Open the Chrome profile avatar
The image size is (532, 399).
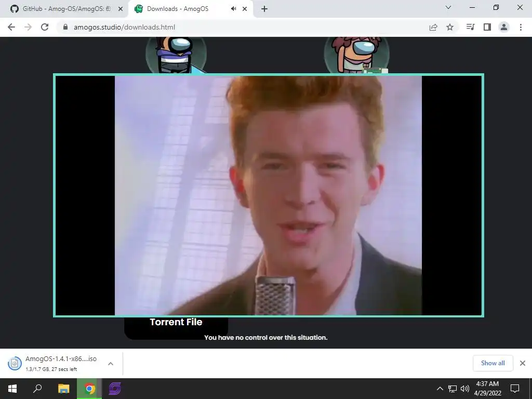pos(504,27)
